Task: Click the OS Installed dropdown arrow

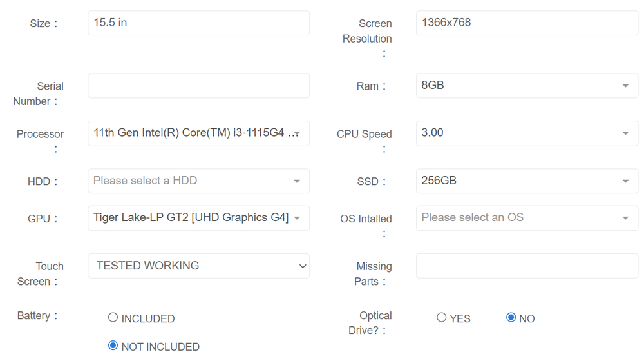Action: [625, 219]
